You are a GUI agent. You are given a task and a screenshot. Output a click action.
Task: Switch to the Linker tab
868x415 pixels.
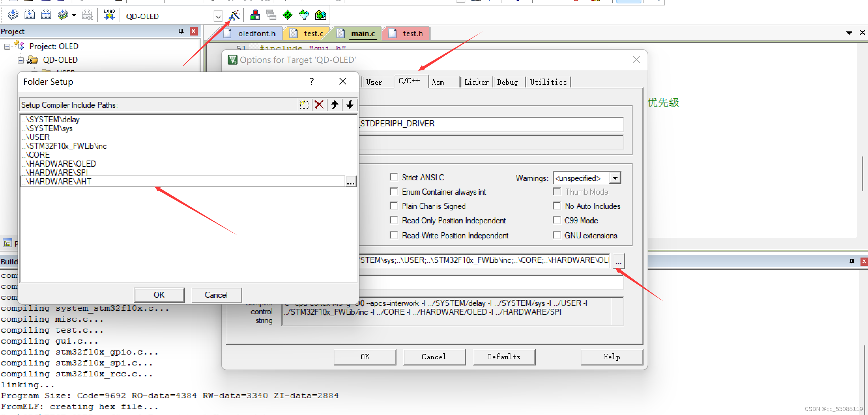476,82
